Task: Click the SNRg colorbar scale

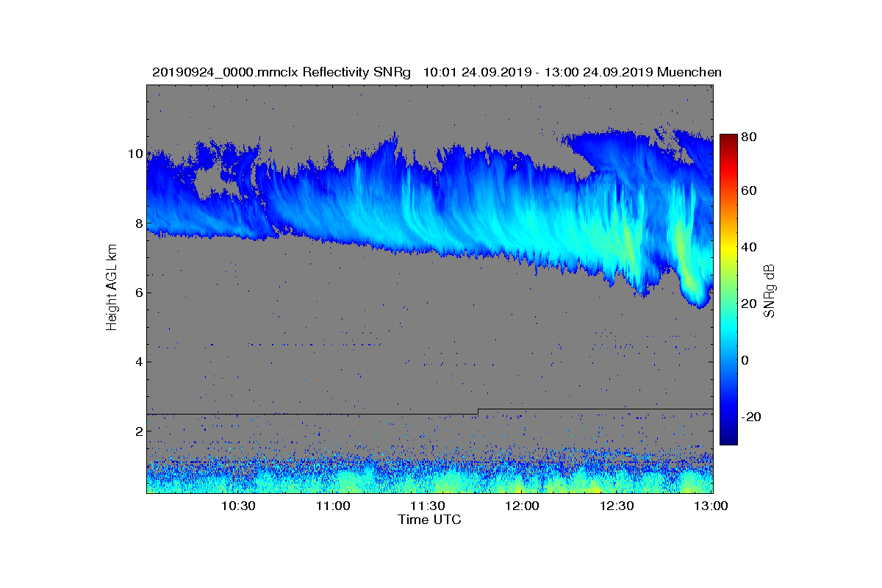Action: click(728, 290)
